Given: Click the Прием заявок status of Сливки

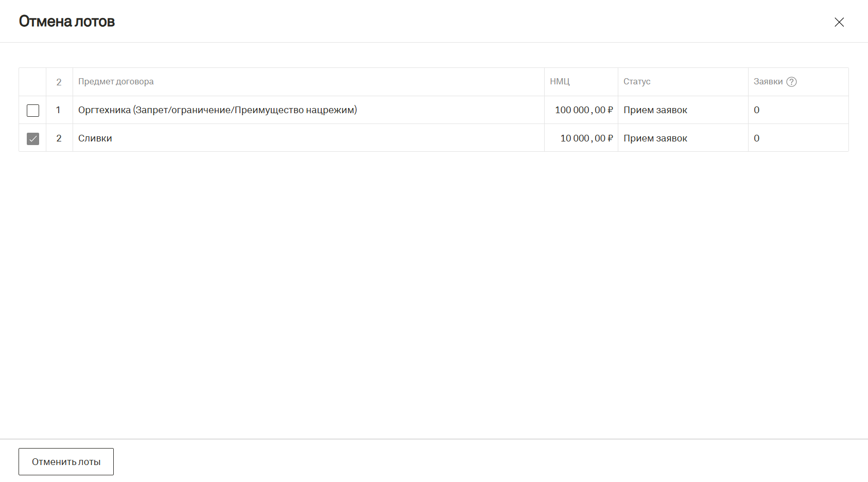Looking at the screenshot, I should pos(655,138).
